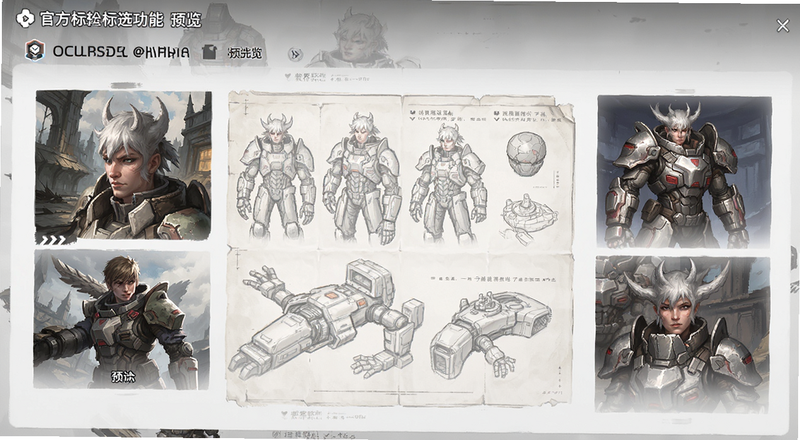Viewport: 800px width, 440px height.
Task: Select the front-view armor sketch on the blueprint
Action: 276,176
